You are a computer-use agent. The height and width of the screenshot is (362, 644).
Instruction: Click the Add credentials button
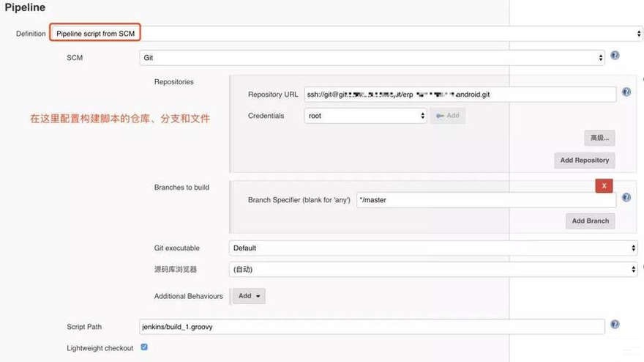point(448,116)
